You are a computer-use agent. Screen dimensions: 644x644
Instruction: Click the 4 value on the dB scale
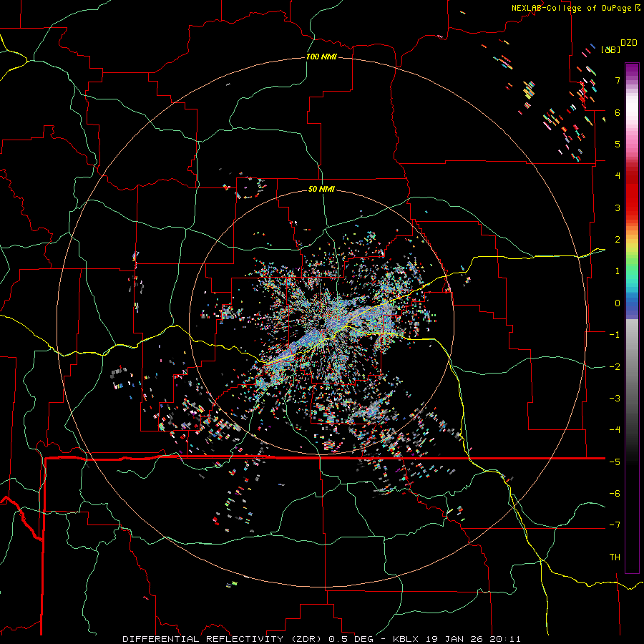tap(618, 176)
